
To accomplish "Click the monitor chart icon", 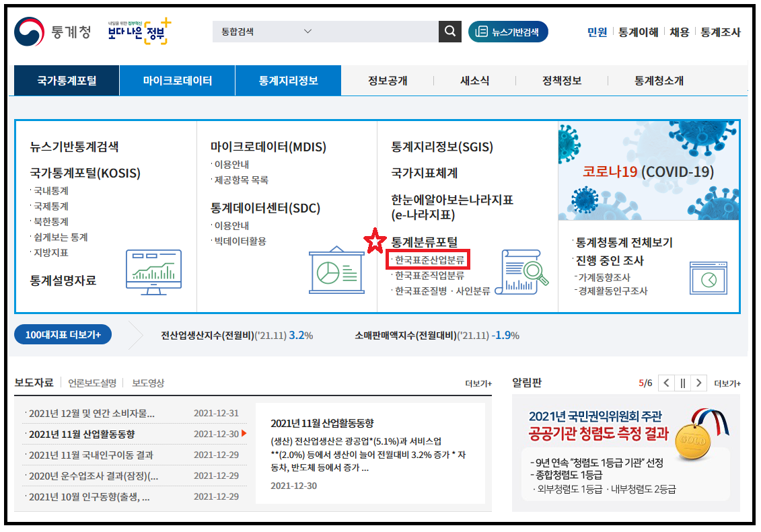I will pyautogui.click(x=154, y=272).
